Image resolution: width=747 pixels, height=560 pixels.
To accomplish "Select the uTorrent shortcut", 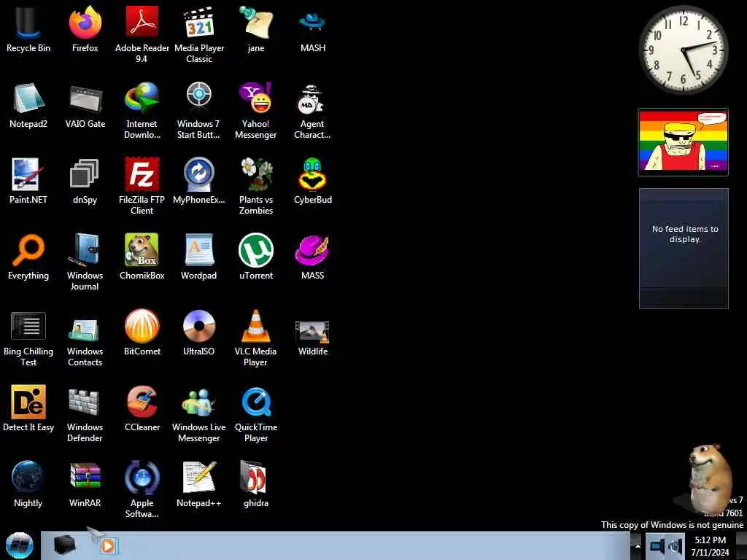I will tap(256, 257).
